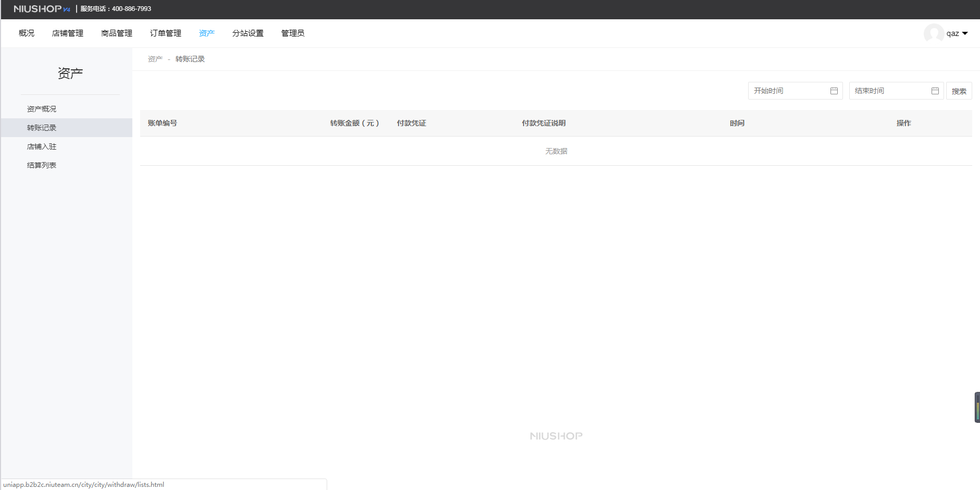Click the dark handle on the right edge

(977, 407)
